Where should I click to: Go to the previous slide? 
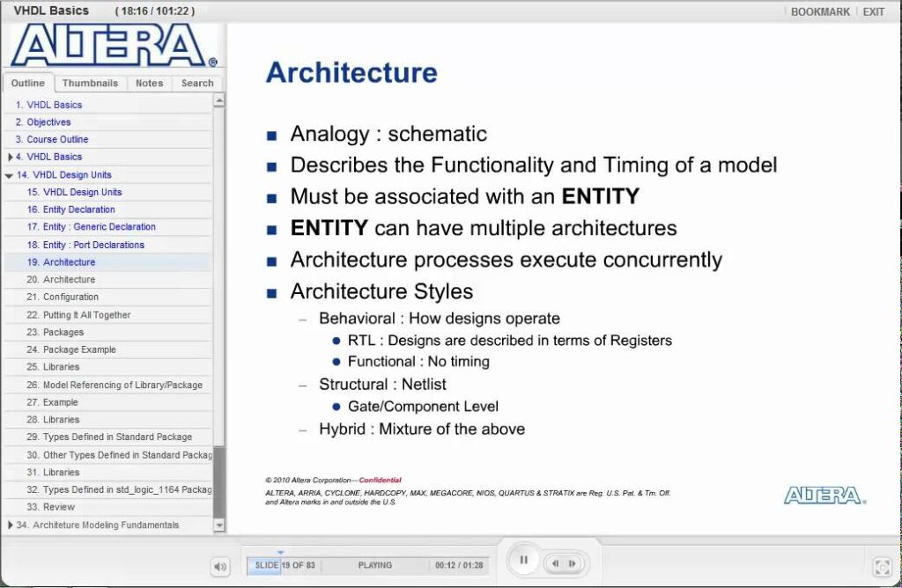pyautogui.click(x=556, y=564)
